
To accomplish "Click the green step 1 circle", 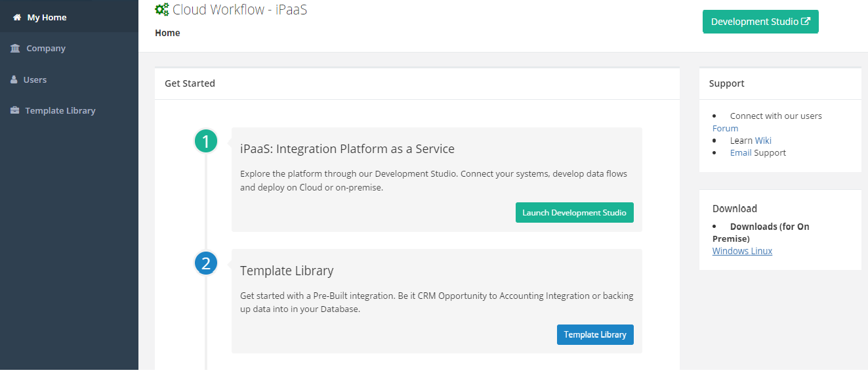I will (206, 141).
